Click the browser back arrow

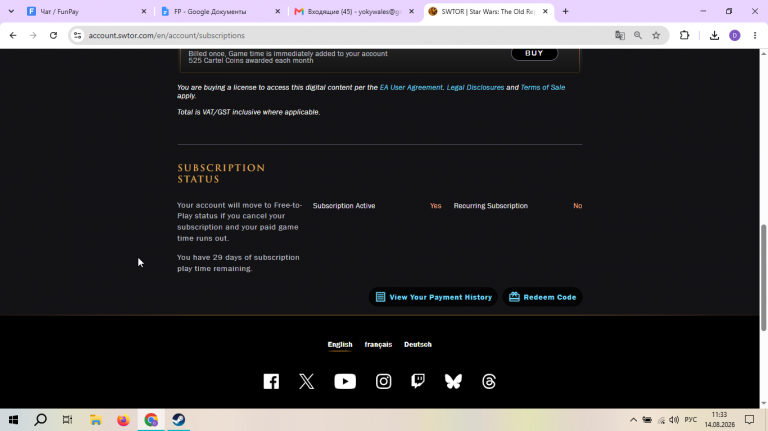pos(13,35)
